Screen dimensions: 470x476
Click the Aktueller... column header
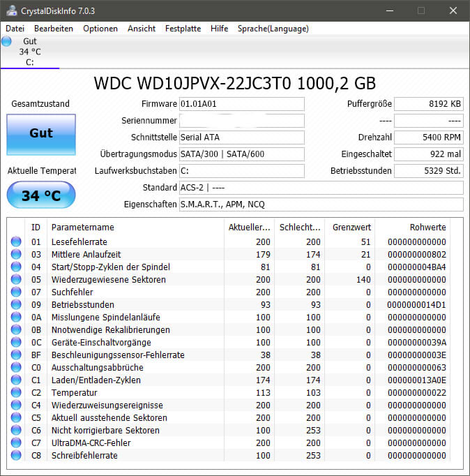249,228
